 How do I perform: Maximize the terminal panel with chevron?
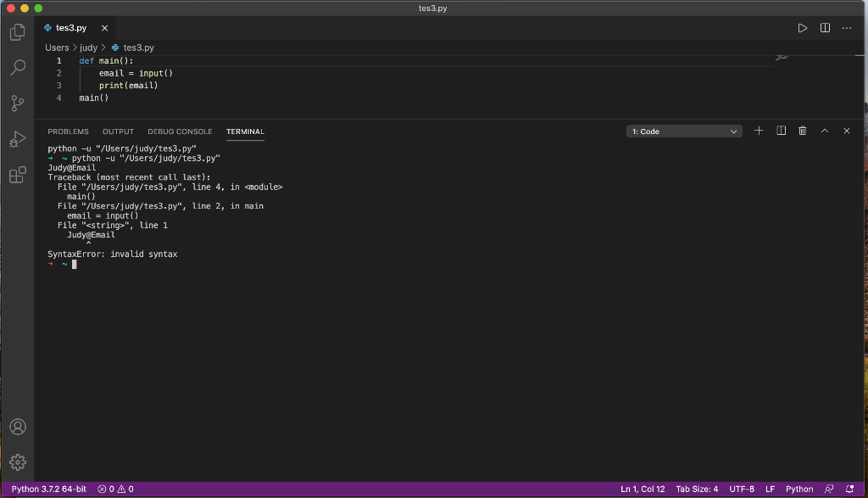[x=824, y=130]
